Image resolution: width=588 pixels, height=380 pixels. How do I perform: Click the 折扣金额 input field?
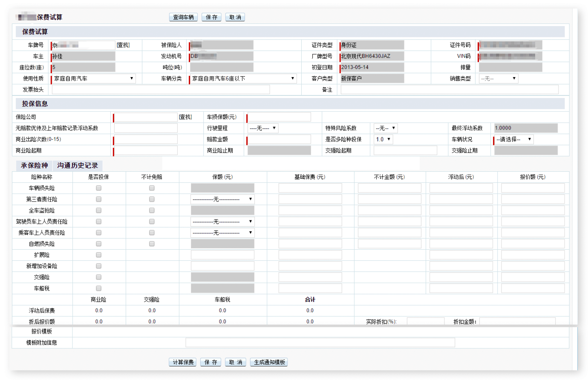pos(517,322)
